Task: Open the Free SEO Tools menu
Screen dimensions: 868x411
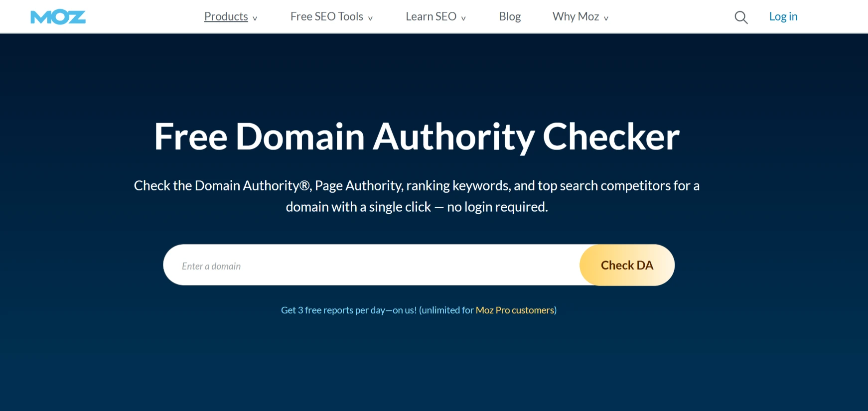Action: click(327, 16)
